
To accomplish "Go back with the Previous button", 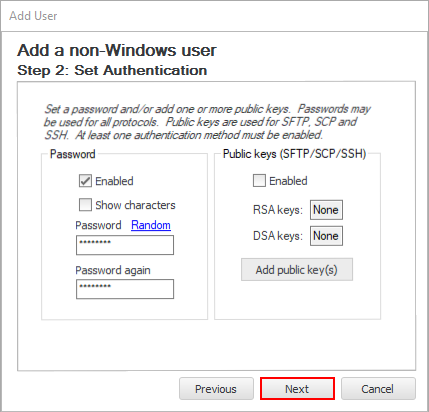I will [x=216, y=389].
